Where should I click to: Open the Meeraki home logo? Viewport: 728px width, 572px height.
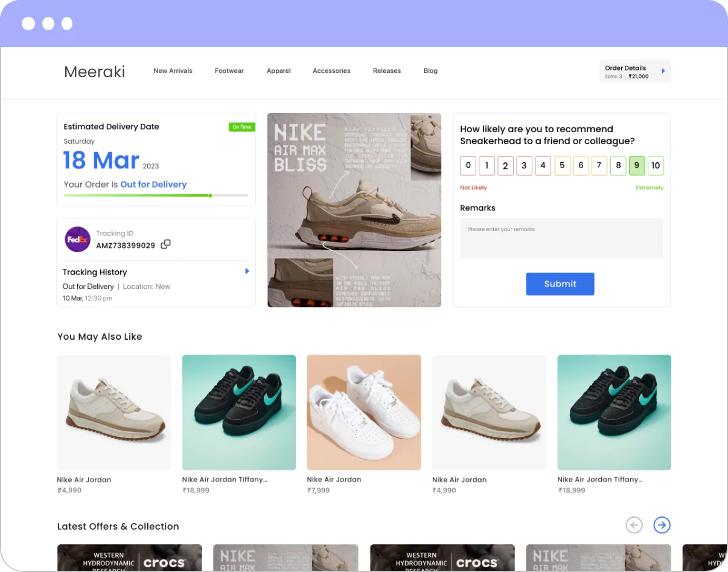coord(95,72)
